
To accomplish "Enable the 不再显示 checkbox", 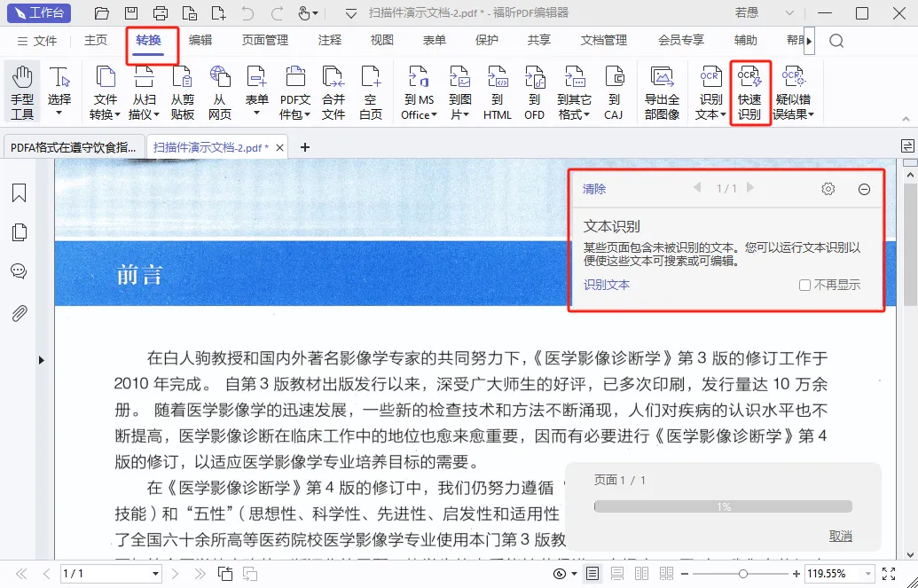I will coord(804,285).
